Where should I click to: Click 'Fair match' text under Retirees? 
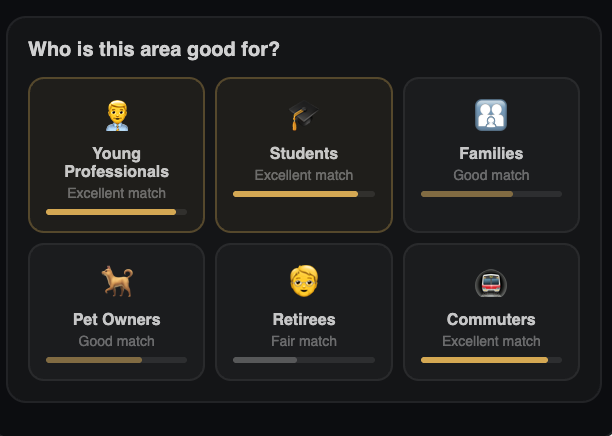click(304, 341)
